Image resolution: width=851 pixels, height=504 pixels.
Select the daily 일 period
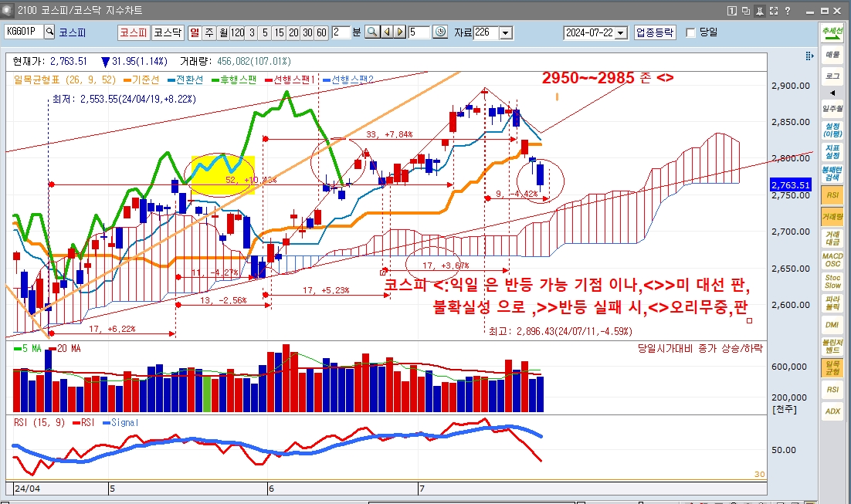click(195, 32)
